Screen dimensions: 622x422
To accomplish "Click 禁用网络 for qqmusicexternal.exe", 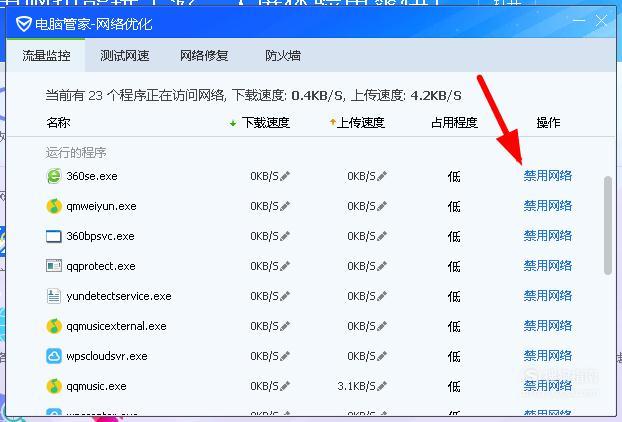I will coord(547,326).
